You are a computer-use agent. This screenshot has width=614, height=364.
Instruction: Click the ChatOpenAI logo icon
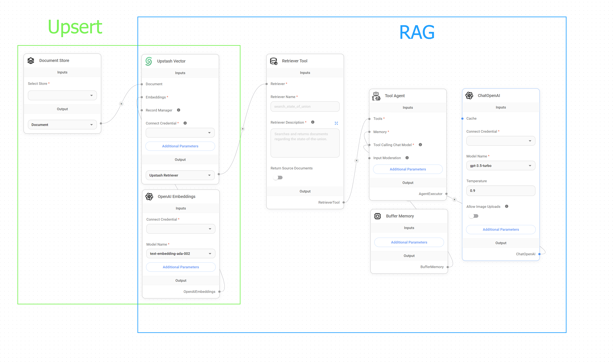click(x=469, y=96)
